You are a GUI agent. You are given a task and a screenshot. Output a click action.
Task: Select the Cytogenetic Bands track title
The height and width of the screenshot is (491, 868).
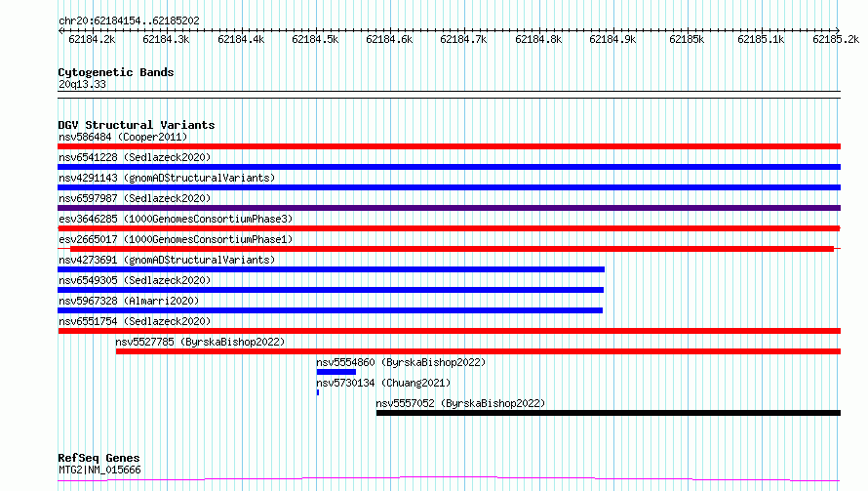[x=116, y=72]
